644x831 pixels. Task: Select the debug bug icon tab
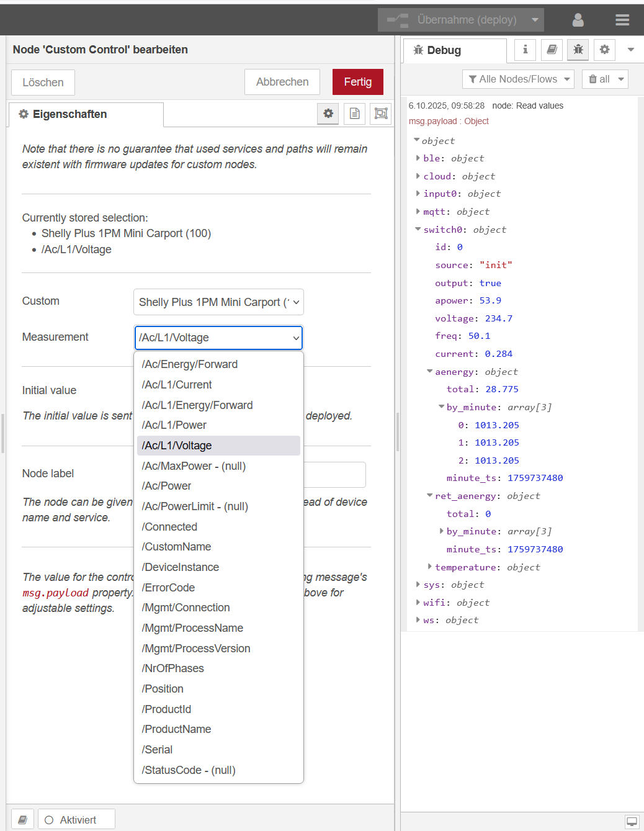tap(578, 50)
